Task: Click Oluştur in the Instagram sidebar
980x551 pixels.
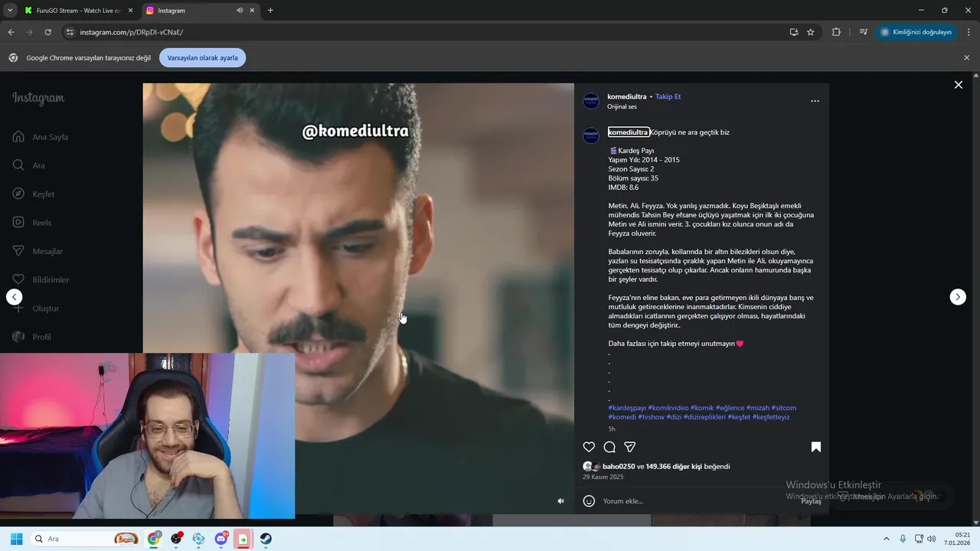Action: click(x=36, y=308)
